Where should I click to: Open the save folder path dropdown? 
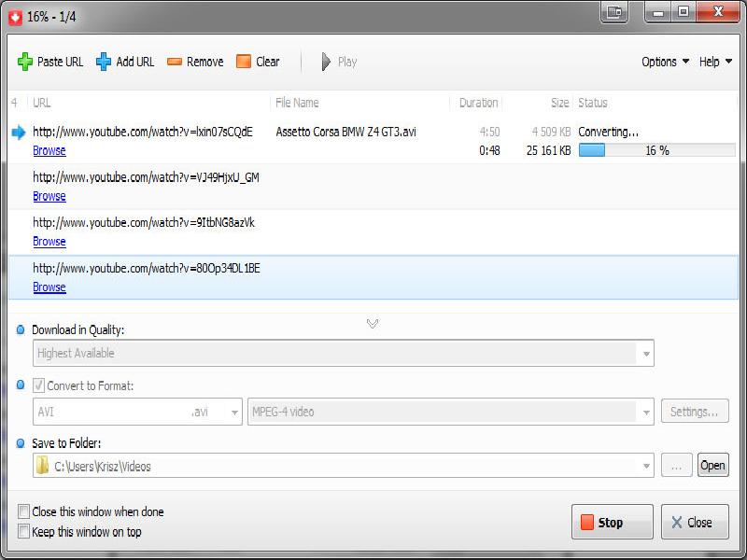[x=646, y=466]
